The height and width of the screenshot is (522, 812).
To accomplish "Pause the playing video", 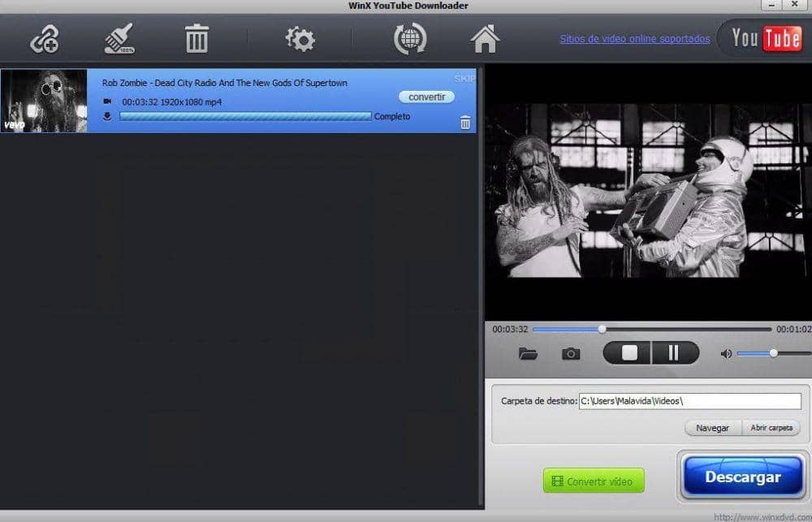I will [673, 353].
